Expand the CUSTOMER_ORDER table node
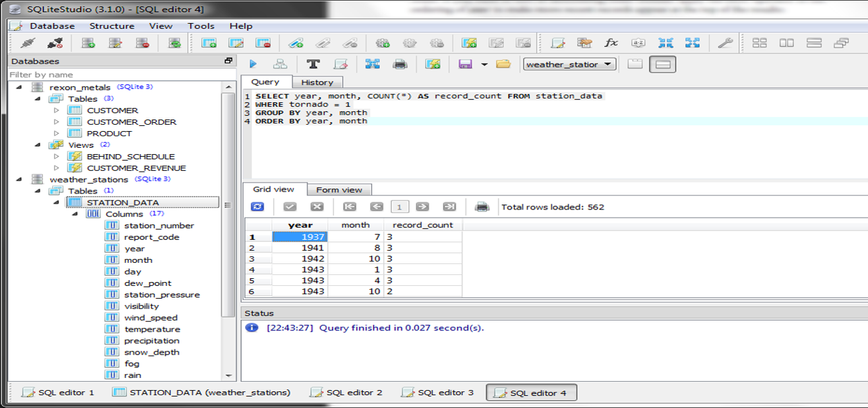Image resolution: width=868 pixels, height=408 pixels. tap(56, 122)
